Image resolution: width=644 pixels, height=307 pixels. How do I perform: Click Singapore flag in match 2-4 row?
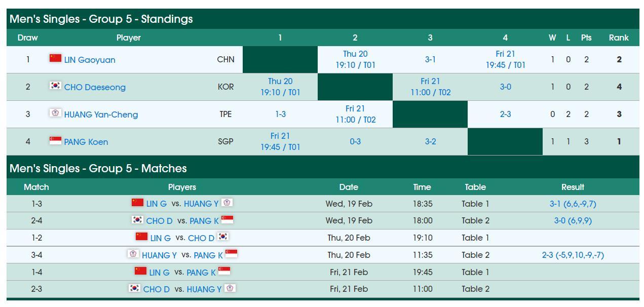(228, 219)
